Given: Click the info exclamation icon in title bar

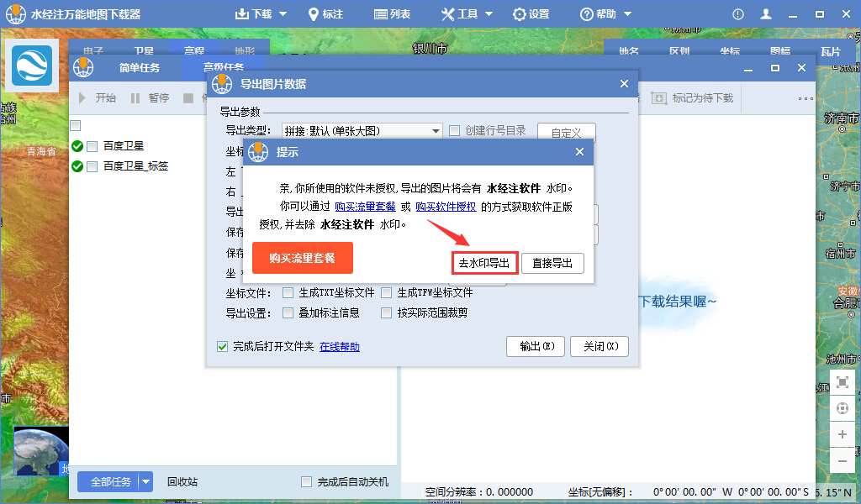Looking at the screenshot, I should [738, 15].
